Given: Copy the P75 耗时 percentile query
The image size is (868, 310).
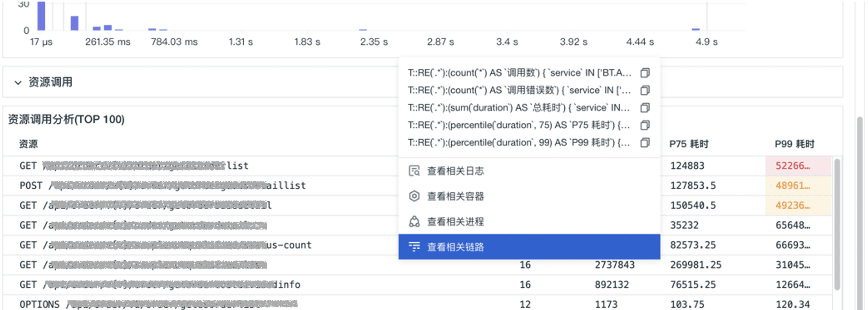Looking at the screenshot, I should pos(645,125).
